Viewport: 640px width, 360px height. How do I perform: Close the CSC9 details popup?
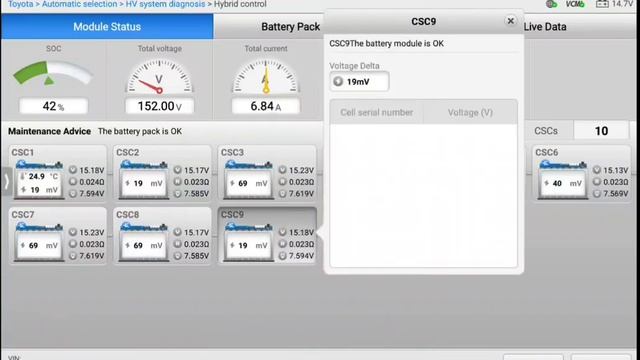click(x=510, y=21)
